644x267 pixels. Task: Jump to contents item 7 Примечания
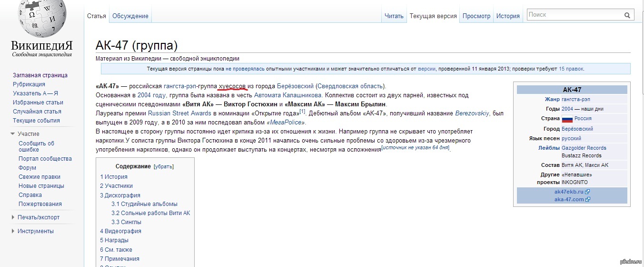coord(119,259)
